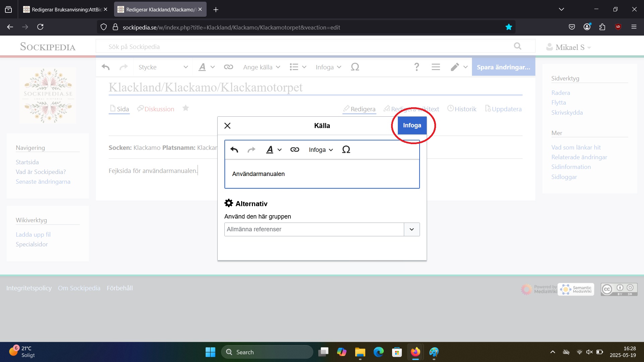
Task: Open Infoga dropdown inside Källa dialog
Action: [x=321, y=149]
